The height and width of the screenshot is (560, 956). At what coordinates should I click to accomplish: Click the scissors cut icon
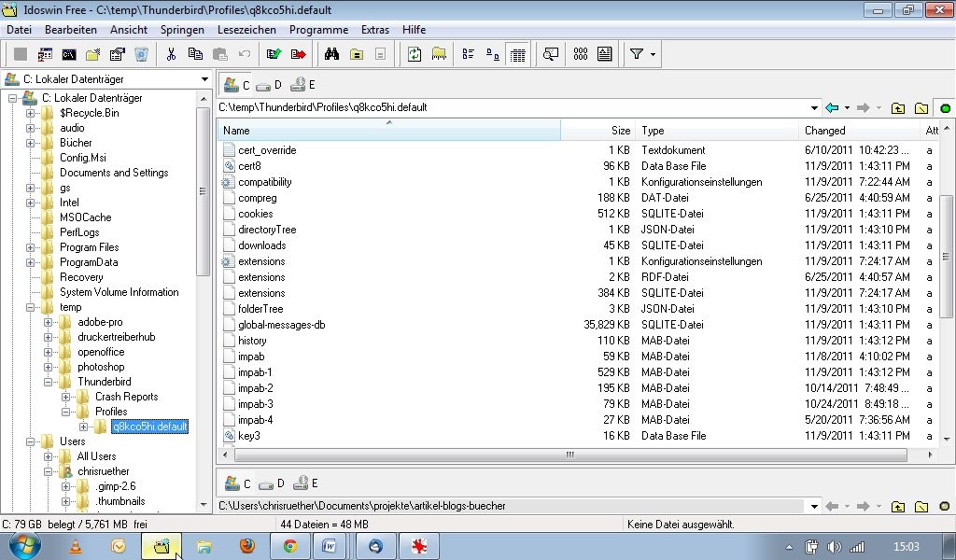click(171, 54)
